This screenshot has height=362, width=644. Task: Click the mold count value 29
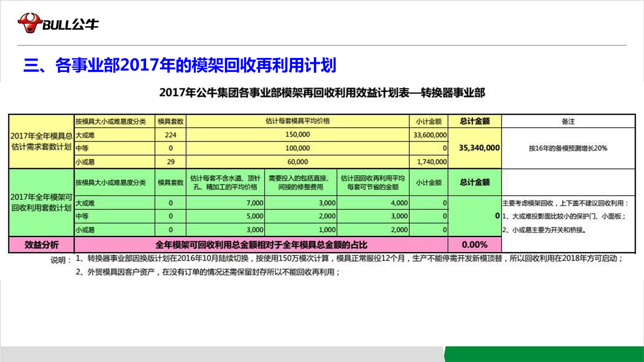coord(171,161)
